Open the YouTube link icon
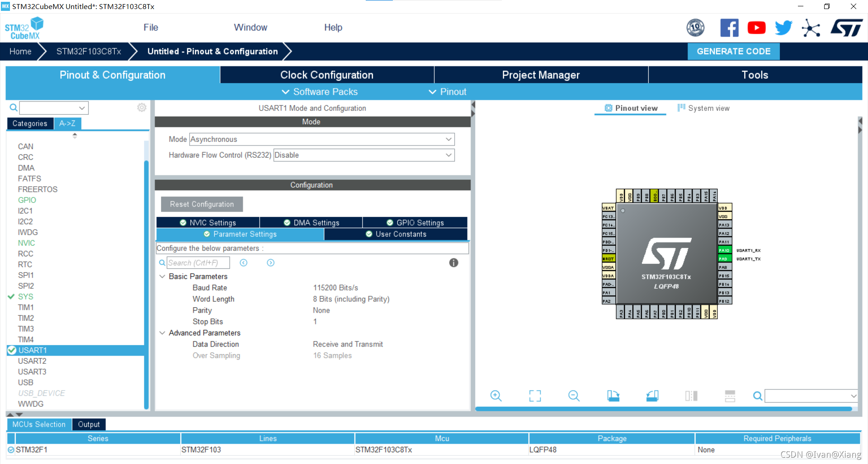Viewport: 868px width, 464px height. tap(756, 28)
